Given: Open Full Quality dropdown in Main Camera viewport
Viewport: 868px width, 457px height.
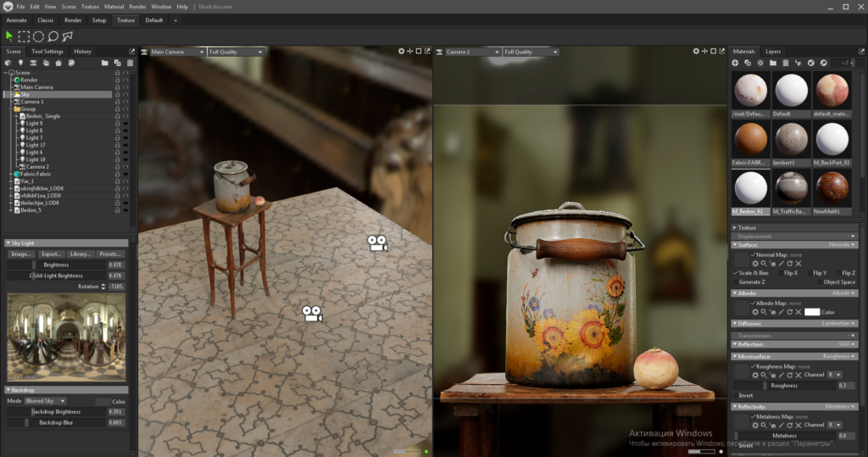Looking at the screenshot, I should point(236,52).
